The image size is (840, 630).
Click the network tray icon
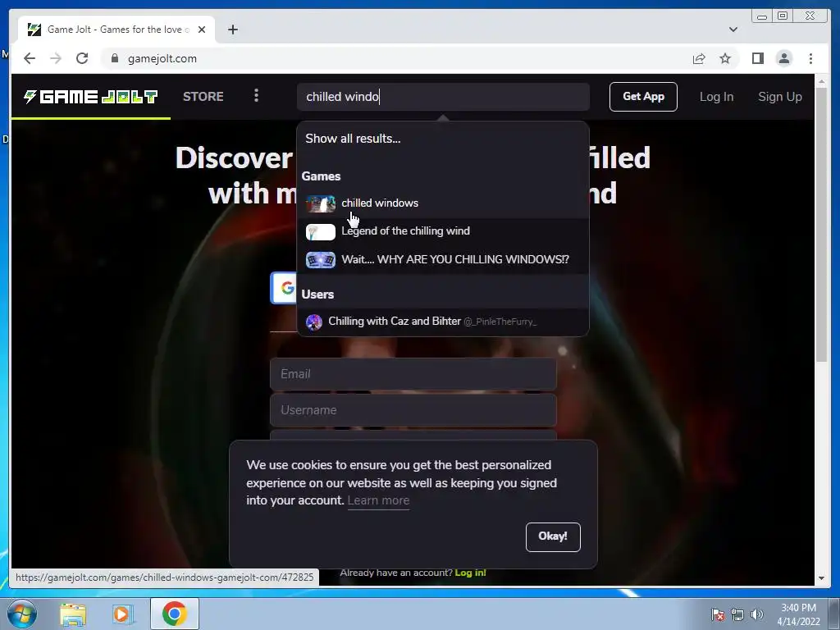point(737,614)
